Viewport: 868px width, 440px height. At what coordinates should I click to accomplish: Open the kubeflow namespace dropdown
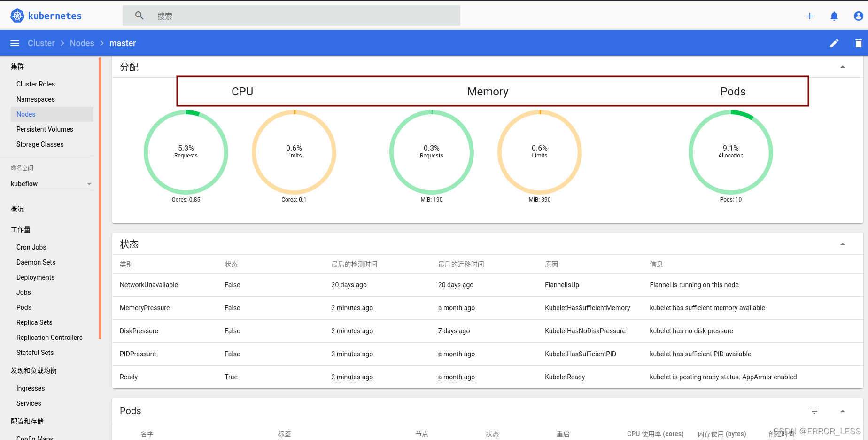tap(52, 184)
